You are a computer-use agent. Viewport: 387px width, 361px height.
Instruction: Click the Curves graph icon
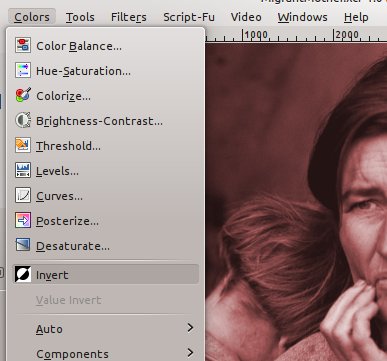(23, 195)
